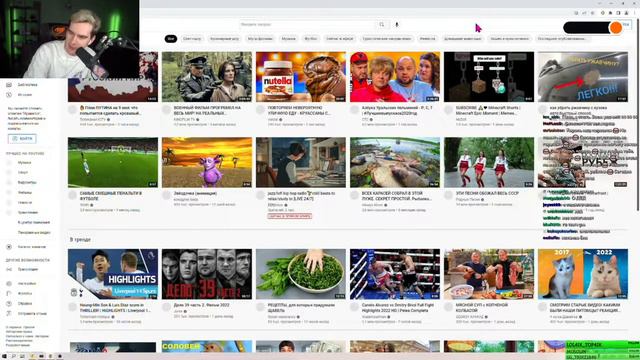Viewport: 640px width, 360px height.
Task: Activate voice search microphone icon
Action: click(x=397, y=24)
